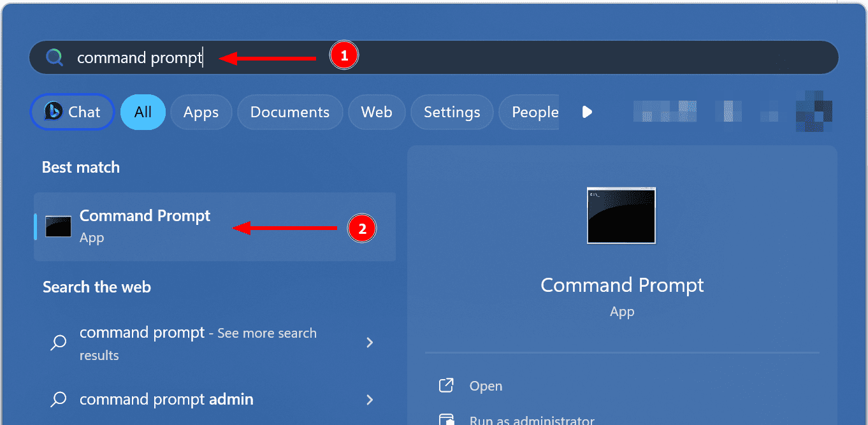Click the Run as administrator shield icon
Screen dimensions: 868x425
[x=446, y=419]
